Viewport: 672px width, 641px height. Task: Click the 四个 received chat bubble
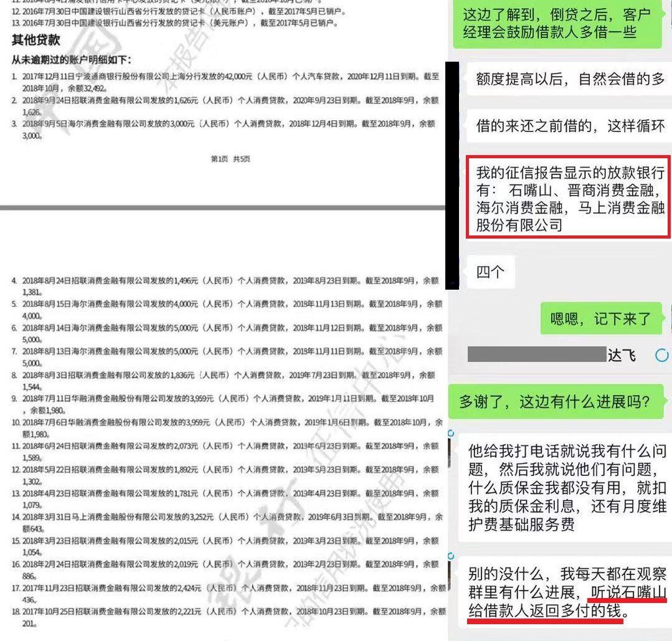(490, 273)
